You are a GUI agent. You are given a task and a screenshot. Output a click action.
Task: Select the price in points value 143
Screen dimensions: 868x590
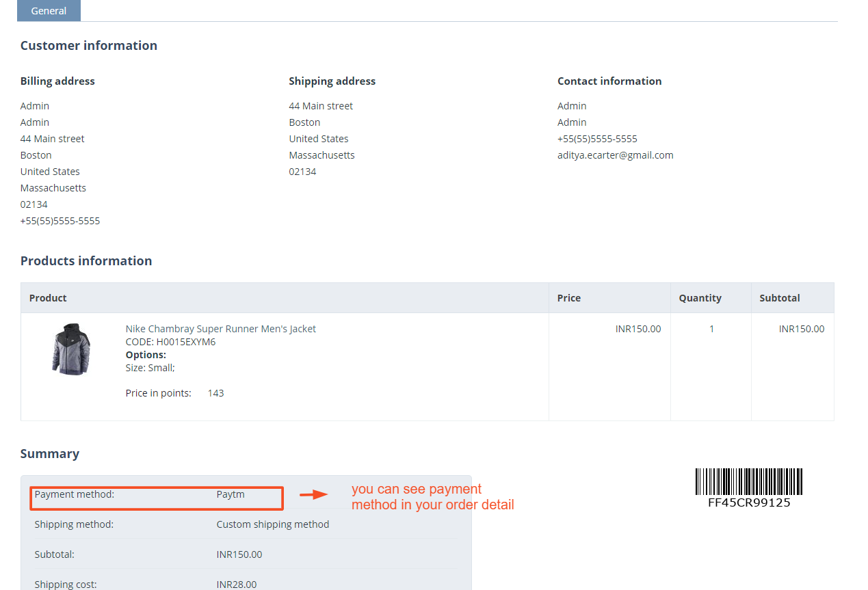pos(215,393)
